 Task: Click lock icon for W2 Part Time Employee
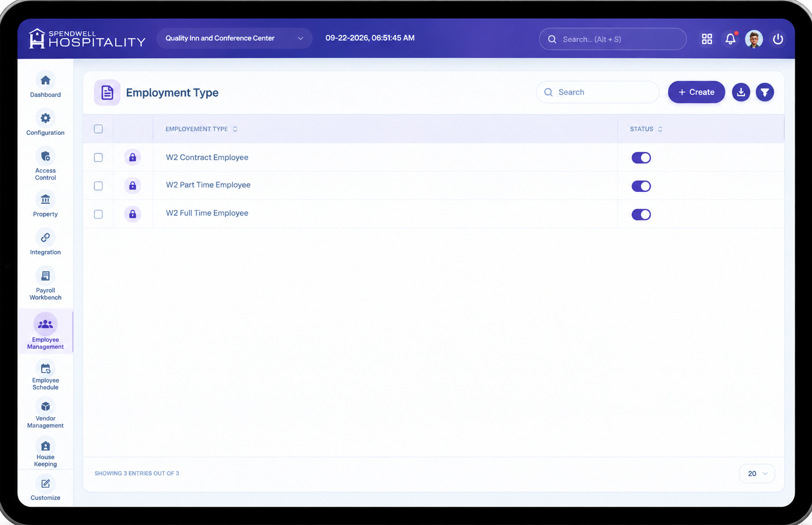pos(133,186)
